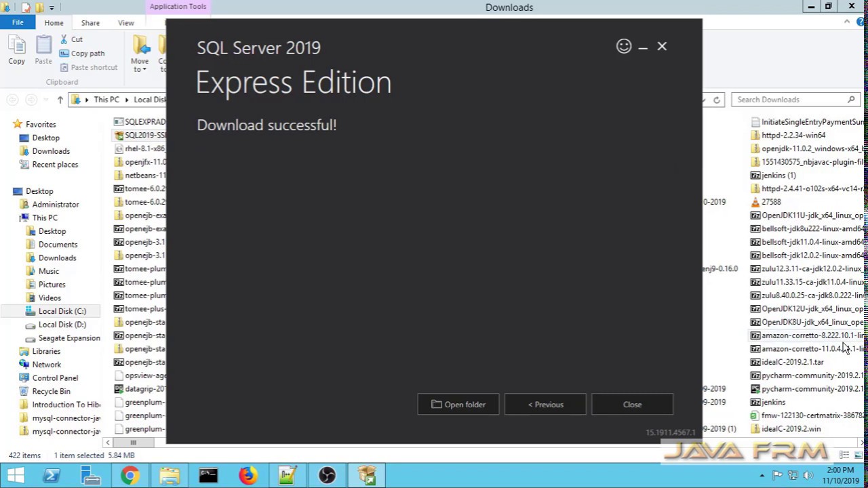Viewport: 868px width, 488px height.
Task: Select Recycle Bin in navigation pane
Action: pos(51,391)
